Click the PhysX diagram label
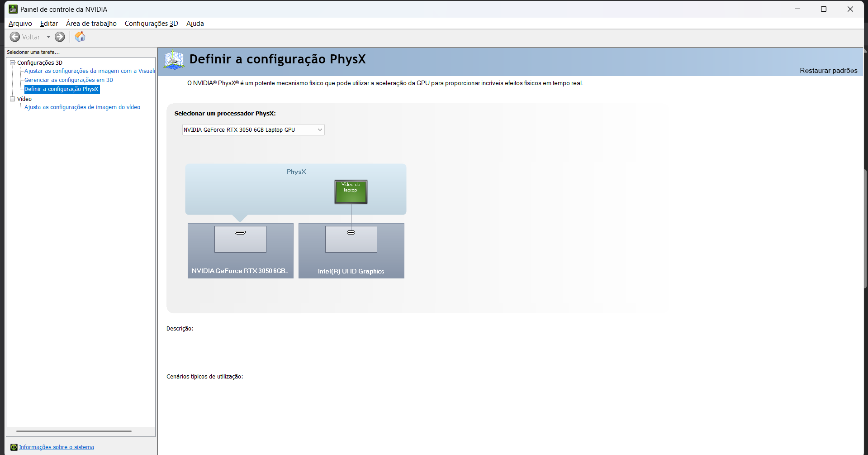Image resolution: width=868 pixels, height=455 pixels. point(296,172)
